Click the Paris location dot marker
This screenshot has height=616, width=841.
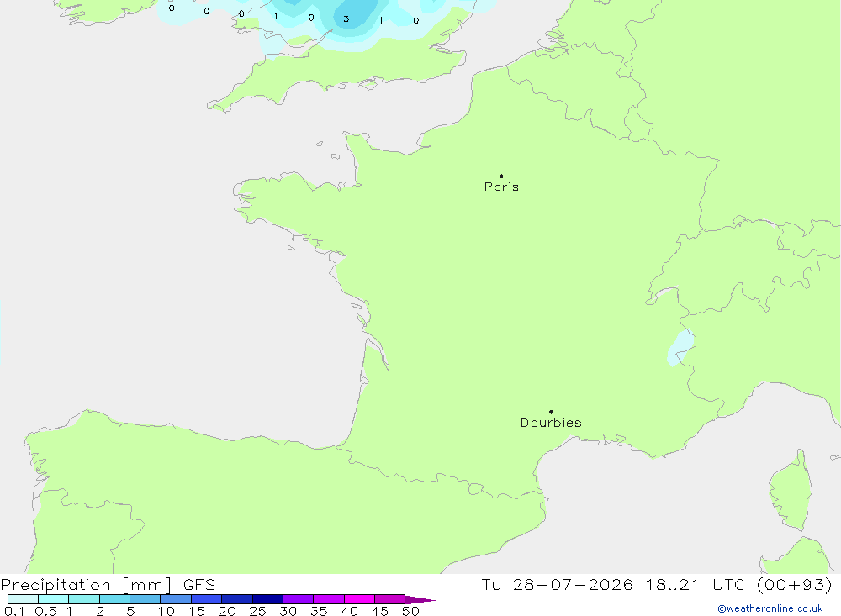(501, 176)
